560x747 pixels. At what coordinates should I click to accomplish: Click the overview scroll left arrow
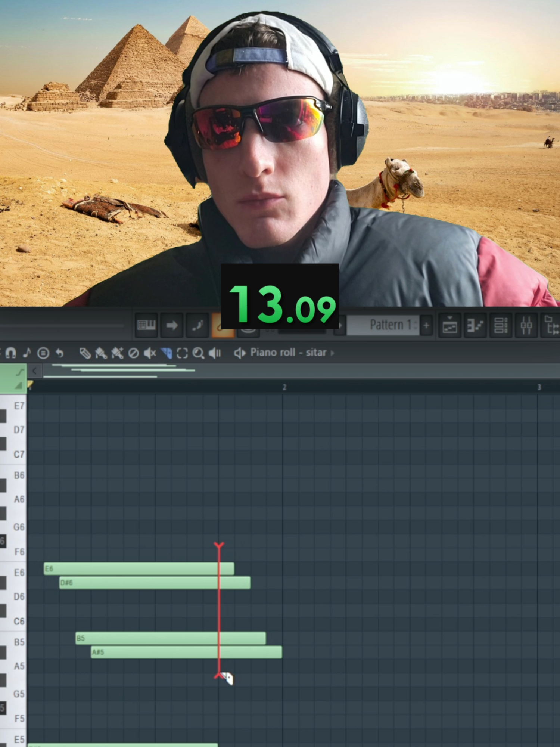coord(34,371)
